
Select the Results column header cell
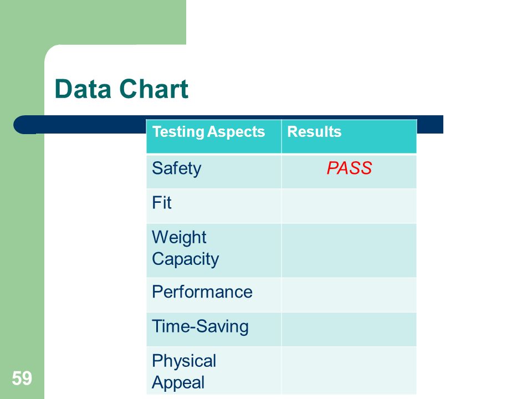(349, 136)
